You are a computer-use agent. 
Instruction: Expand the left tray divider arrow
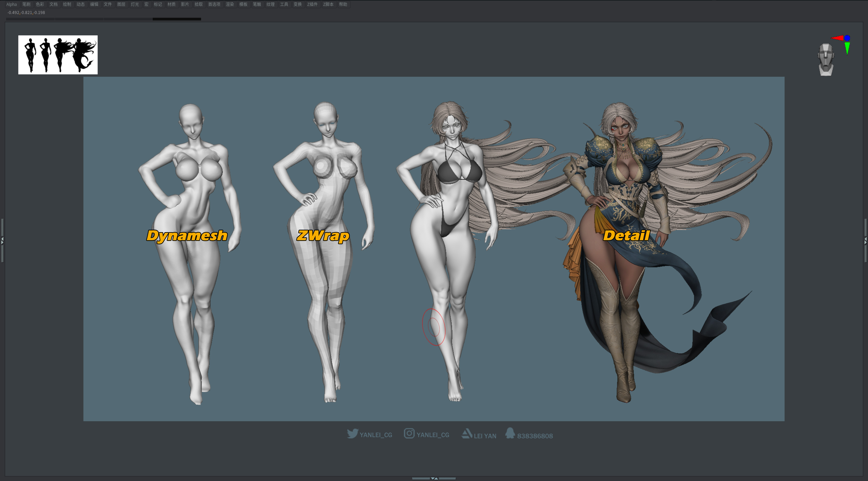2,240
